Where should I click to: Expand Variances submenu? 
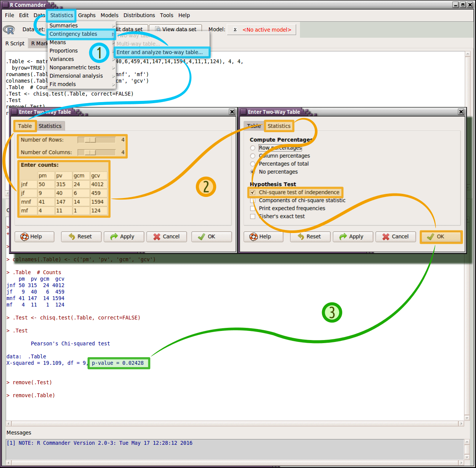point(82,59)
